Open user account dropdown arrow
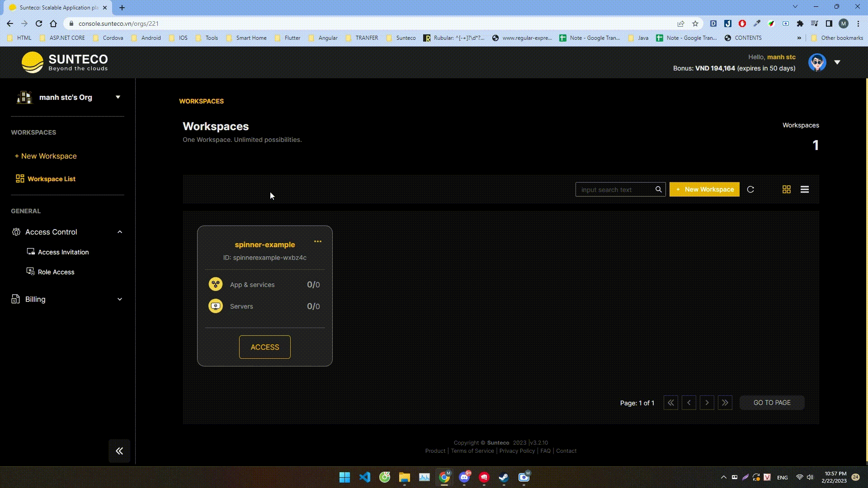This screenshot has width=868, height=488. coord(837,62)
